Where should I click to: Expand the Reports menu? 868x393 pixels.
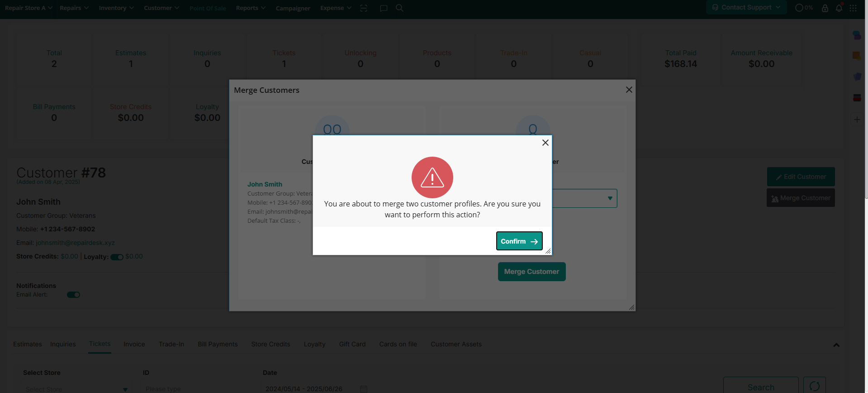click(x=251, y=8)
